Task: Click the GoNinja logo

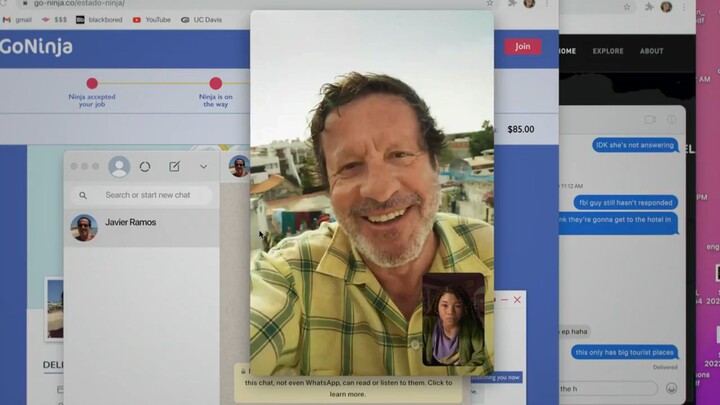Action: pos(36,47)
